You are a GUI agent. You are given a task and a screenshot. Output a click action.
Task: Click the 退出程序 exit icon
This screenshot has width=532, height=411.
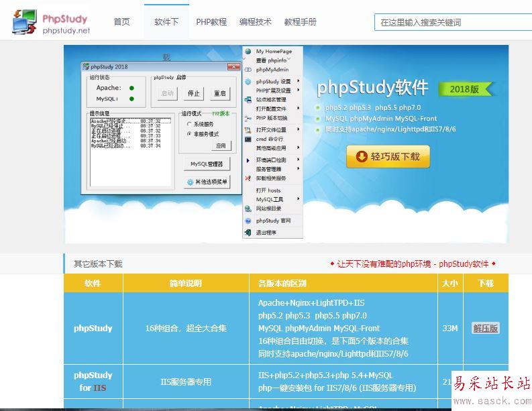tap(248, 233)
